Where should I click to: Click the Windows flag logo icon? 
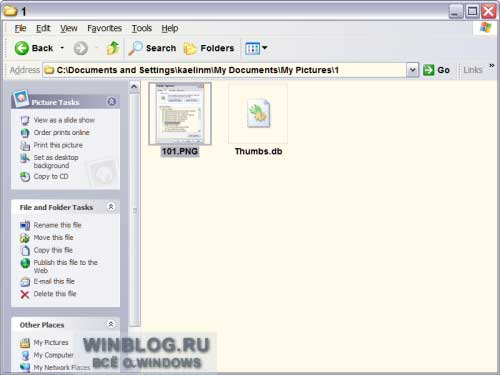486,28
